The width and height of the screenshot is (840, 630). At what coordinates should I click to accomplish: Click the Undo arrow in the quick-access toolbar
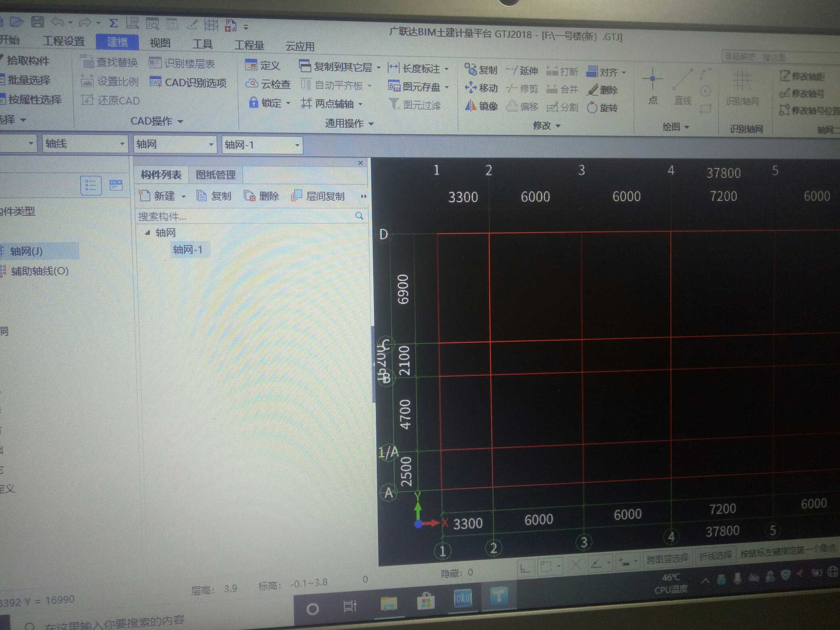click(x=58, y=22)
